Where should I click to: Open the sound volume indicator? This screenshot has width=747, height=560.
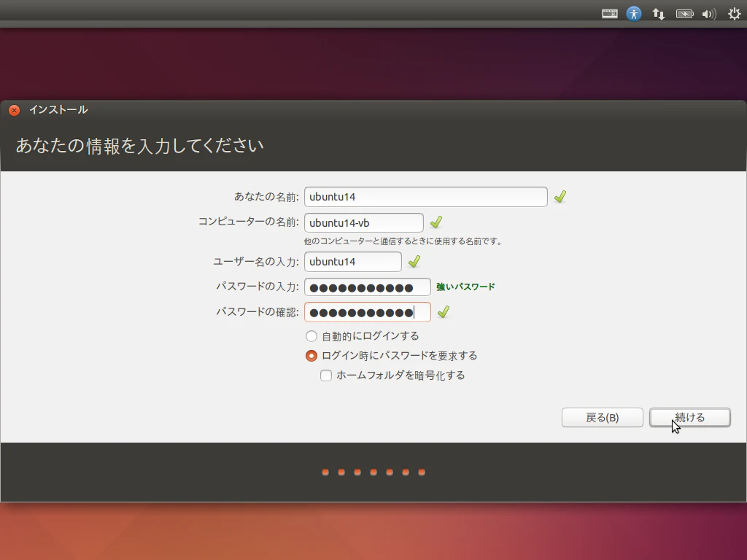(x=709, y=15)
